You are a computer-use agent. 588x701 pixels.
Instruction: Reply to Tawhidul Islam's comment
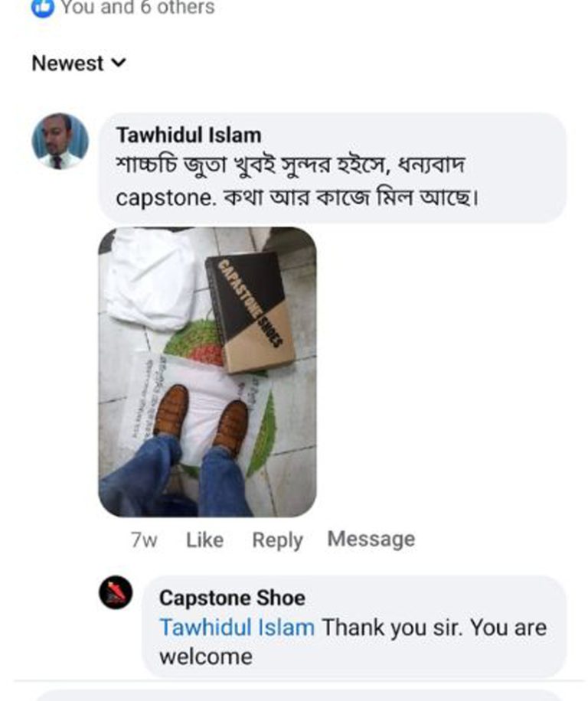[x=277, y=540]
